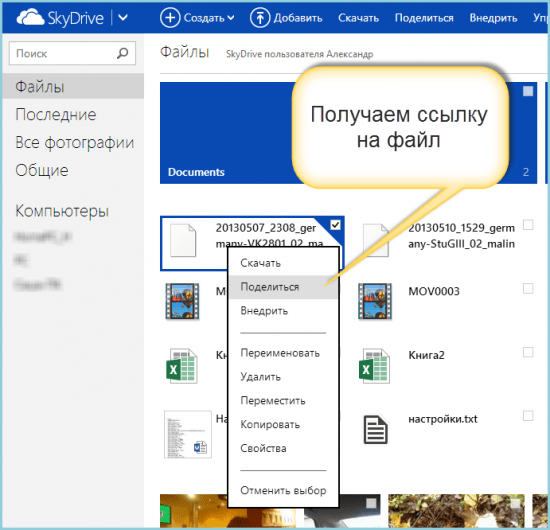The height and width of the screenshot is (530, 550).
Task: Click the search magnifier icon
Action: coord(122,53)
